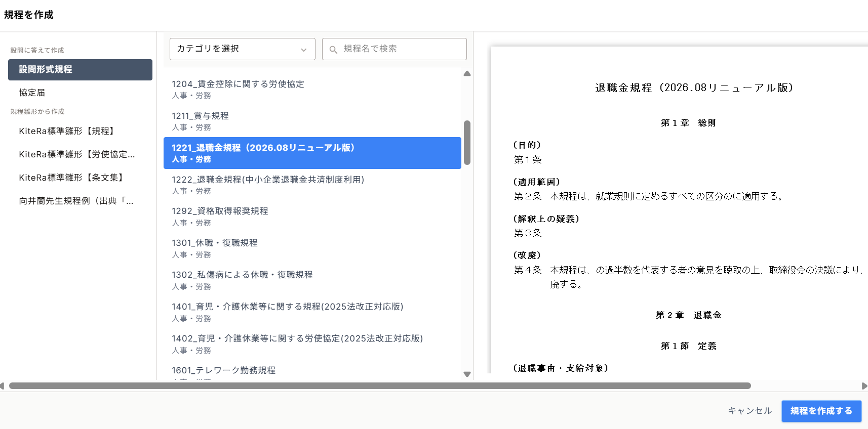
Task: Select 1402_育児・介護休業等に関する労使協定
Action: point(312,344)
